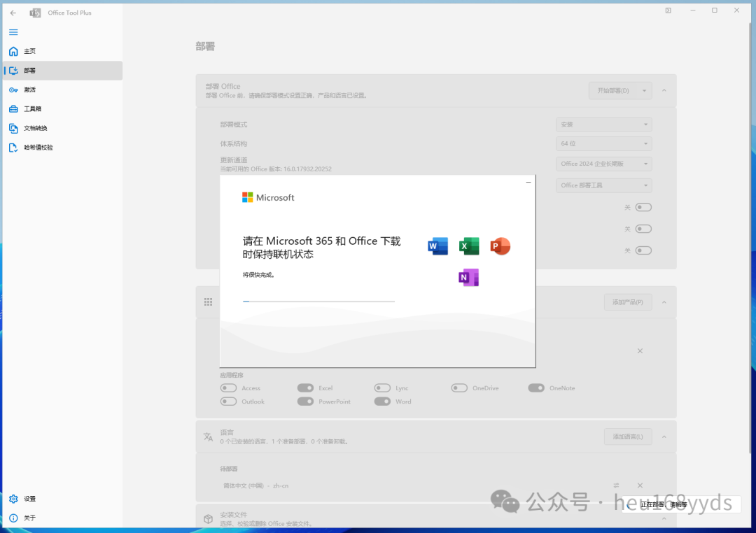The height and width of the screenshot is (533, 756).
Task: Toggle the PowerPoint application switch
Action: (x=306, y=401)
